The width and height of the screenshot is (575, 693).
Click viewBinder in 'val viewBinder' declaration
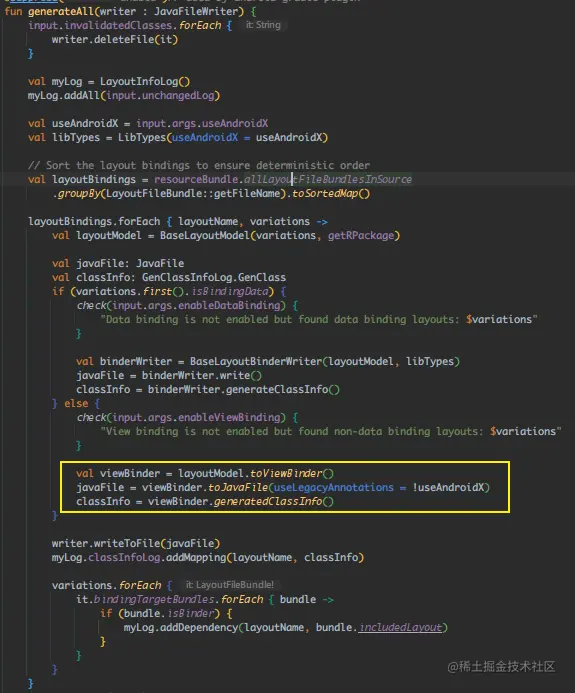130,474
